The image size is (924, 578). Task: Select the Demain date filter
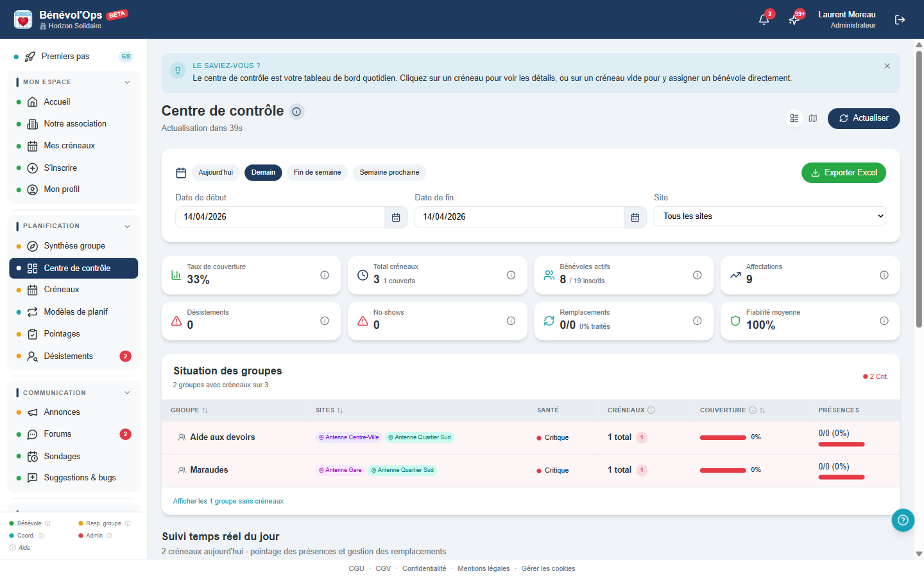pos(263,173)
